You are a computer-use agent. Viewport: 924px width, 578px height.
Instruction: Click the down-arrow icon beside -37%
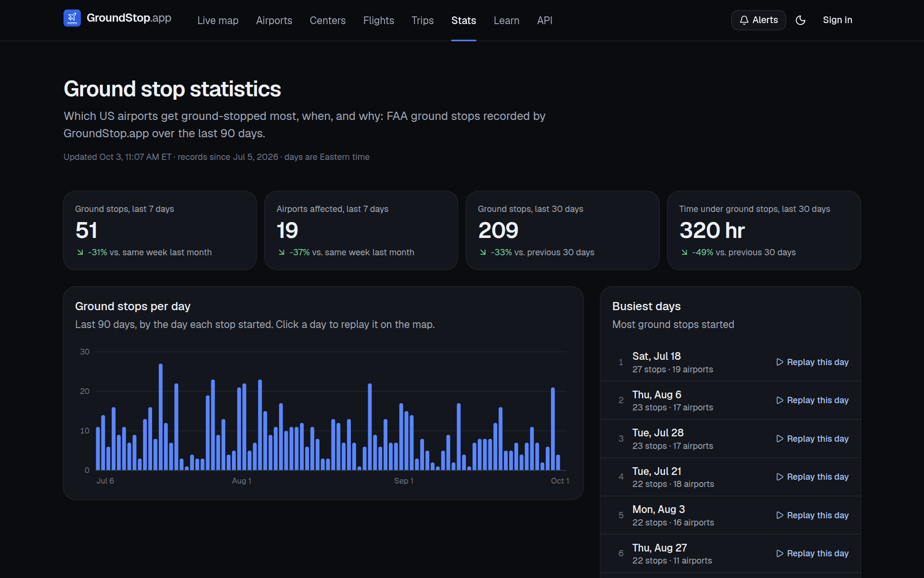[x=282, y=252]
